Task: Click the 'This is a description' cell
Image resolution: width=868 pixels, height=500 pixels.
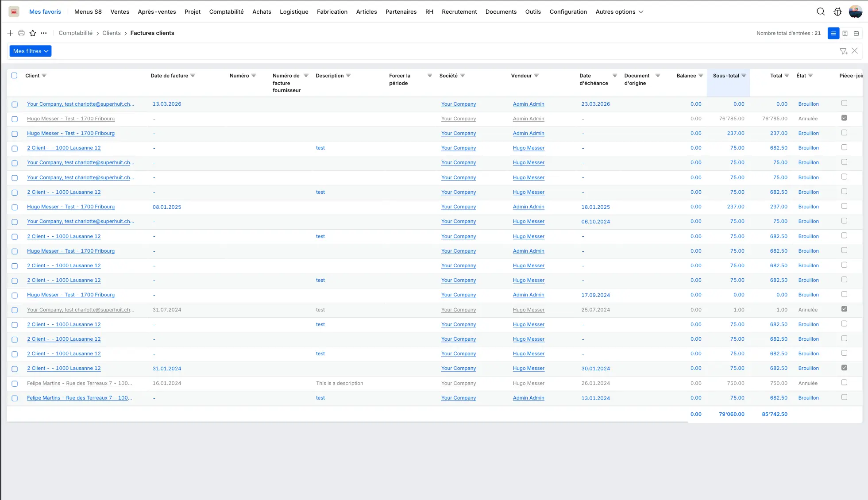Action: (x=339, y=383)
